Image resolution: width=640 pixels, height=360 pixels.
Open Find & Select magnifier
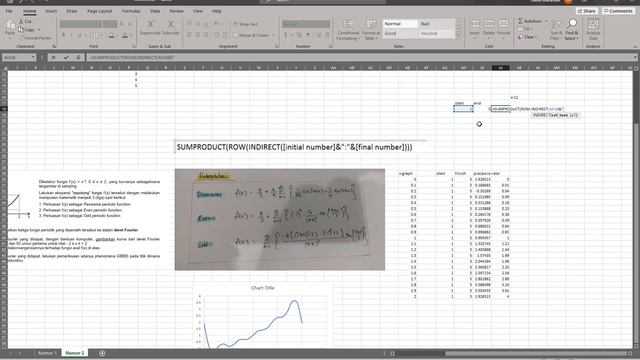[x=572, y=29]
